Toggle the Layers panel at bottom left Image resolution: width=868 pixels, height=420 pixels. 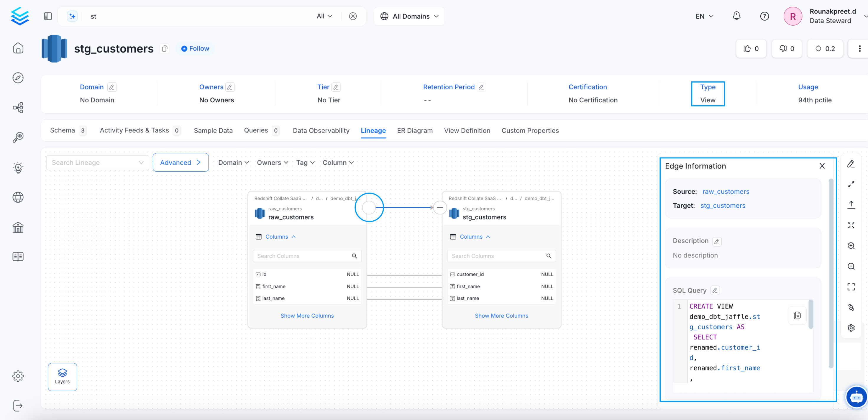[x=62, y=377]
